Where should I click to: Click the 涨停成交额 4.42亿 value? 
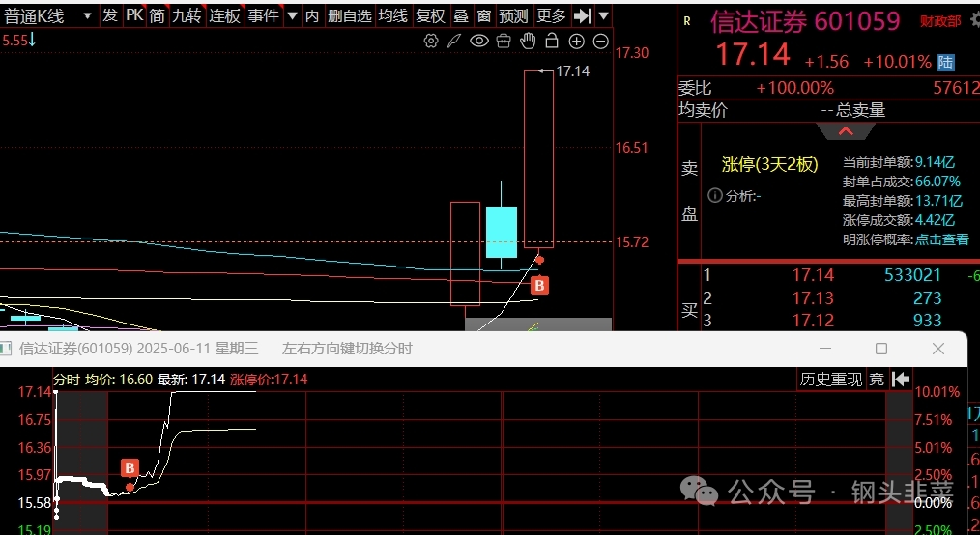pos(935,220)
